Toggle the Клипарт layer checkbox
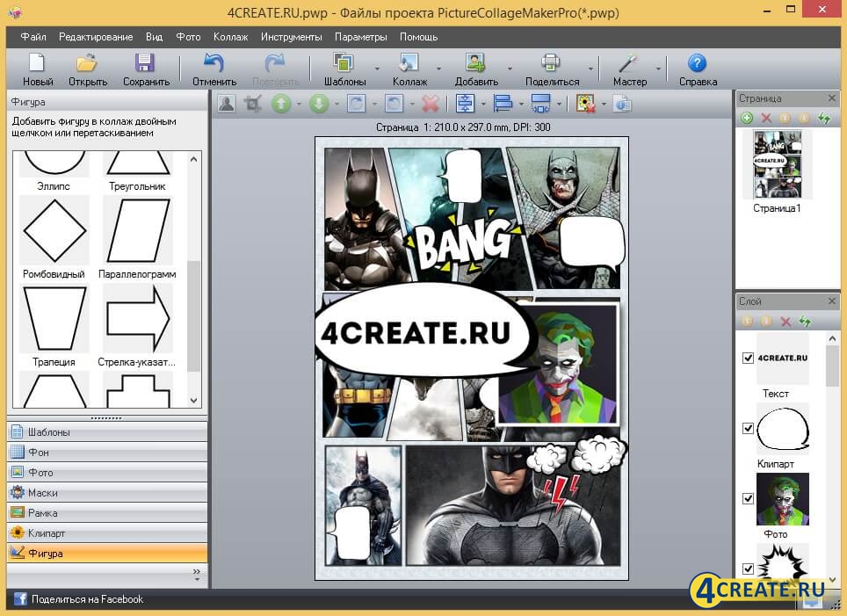This screenshot has width=847, height=616. (x=748, y=428)
